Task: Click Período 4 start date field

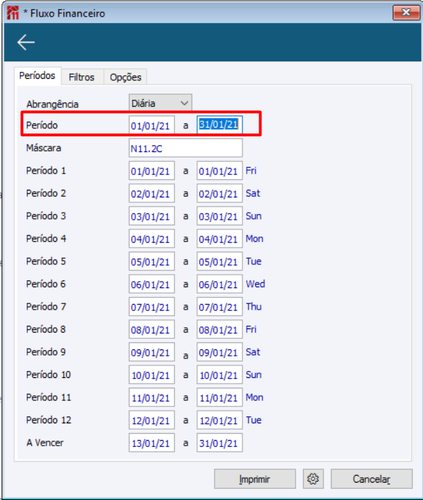Action: (x=152, y=239)
